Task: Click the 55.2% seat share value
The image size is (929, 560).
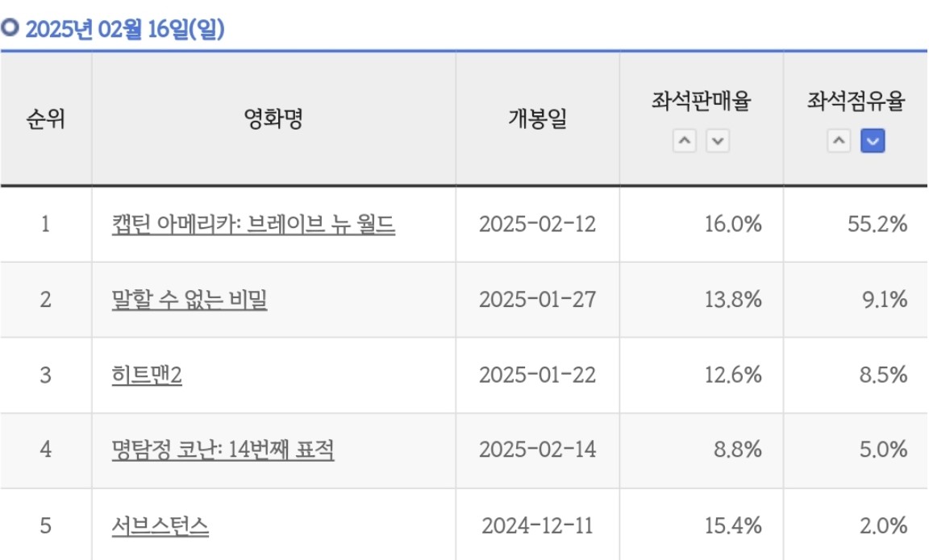Action: tap(877, 224)
